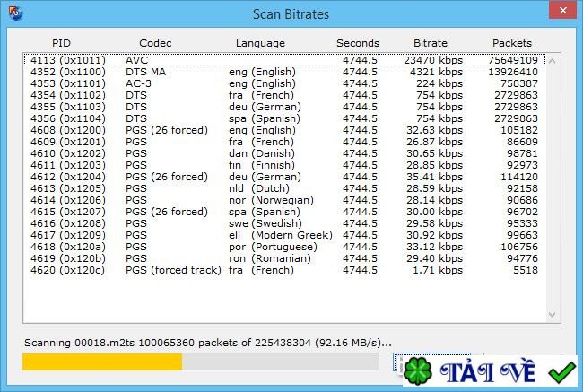Click the 75649109 packets value

tap(513, 60)
